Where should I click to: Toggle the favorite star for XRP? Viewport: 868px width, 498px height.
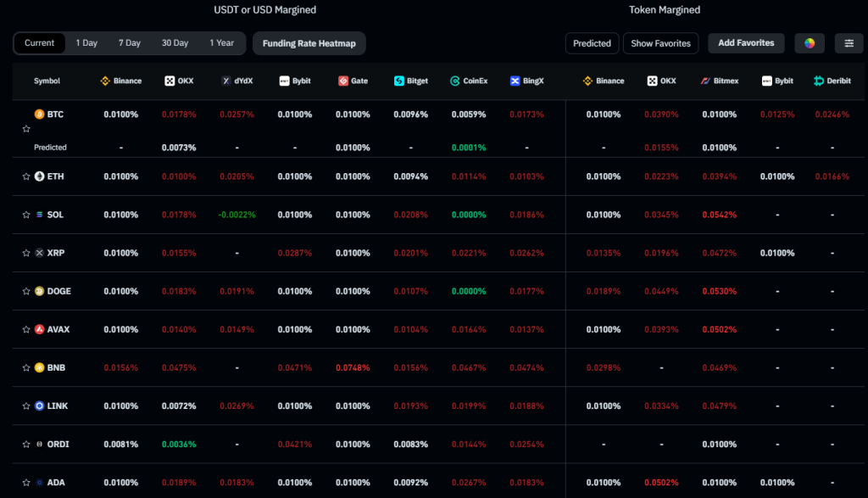26,253
